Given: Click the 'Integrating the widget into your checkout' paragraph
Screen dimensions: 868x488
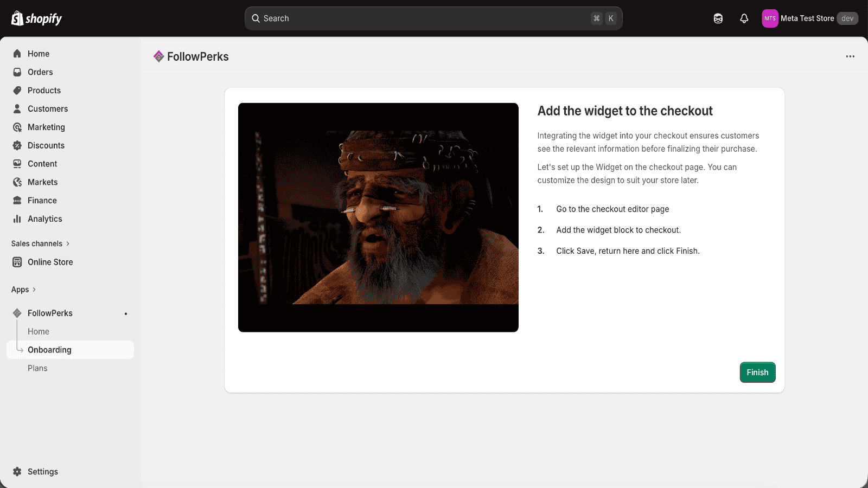Looking at the screenshot, I should pos(648,142).
